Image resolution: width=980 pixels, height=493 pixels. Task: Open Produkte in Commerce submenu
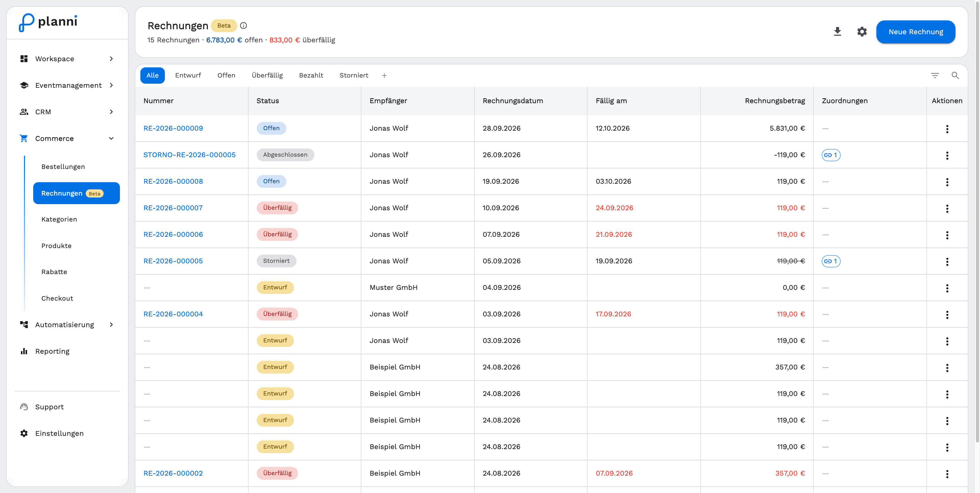[76, 246]
